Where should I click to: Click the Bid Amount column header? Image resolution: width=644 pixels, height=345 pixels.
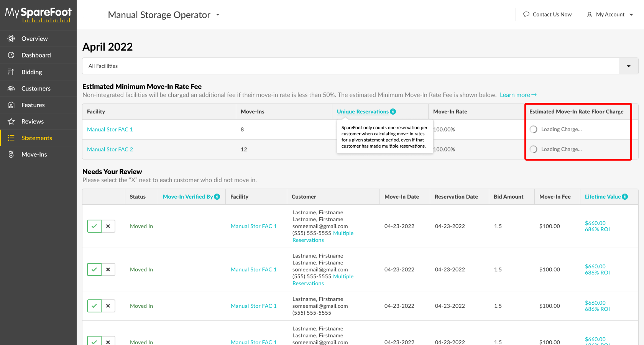point(508,197)
